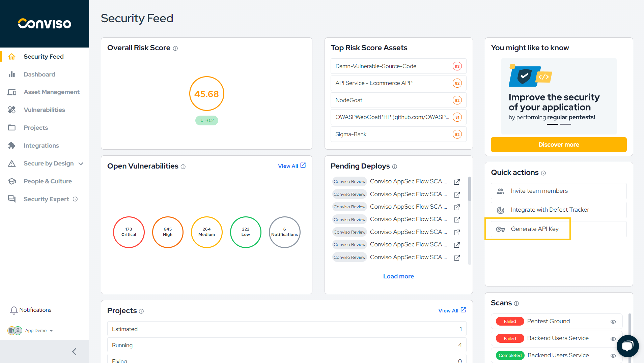Open Integrations in the sidebar

tap(41, 146)
